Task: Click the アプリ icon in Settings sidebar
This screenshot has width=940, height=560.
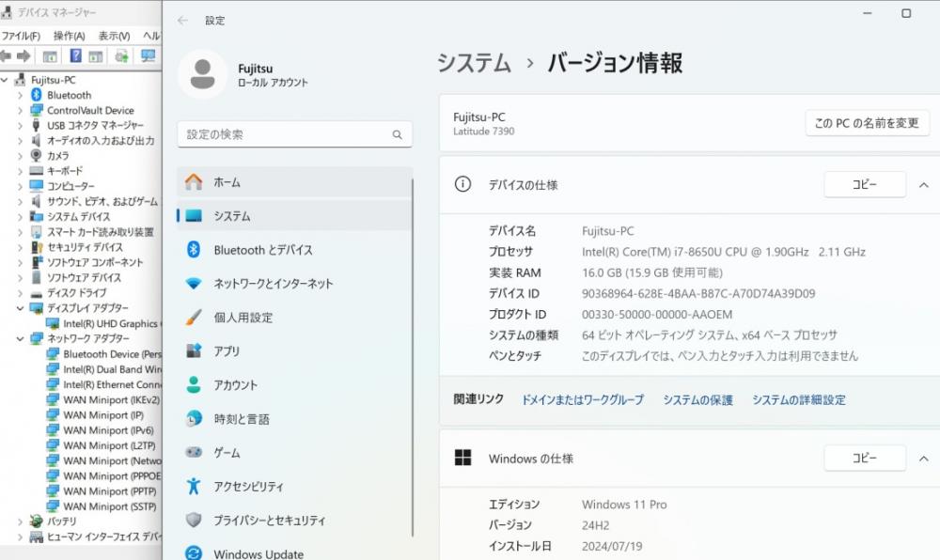Action: [194, 351]
